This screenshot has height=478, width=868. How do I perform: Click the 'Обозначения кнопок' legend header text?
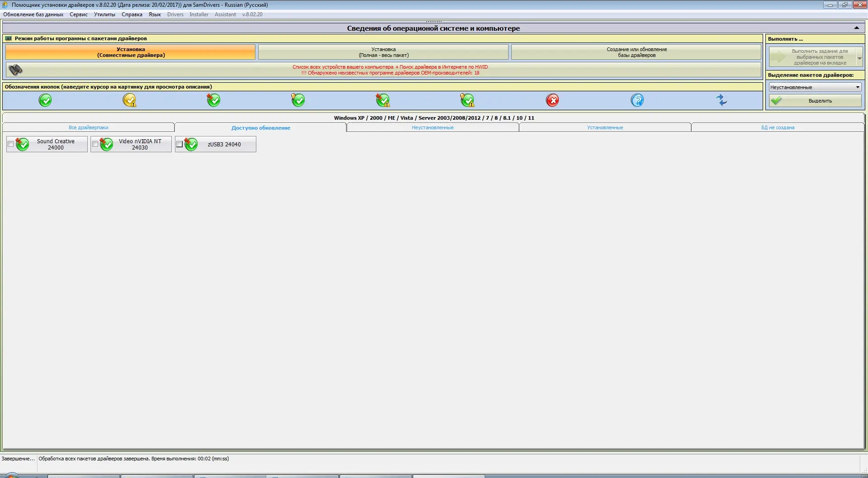tap(108, 87)
